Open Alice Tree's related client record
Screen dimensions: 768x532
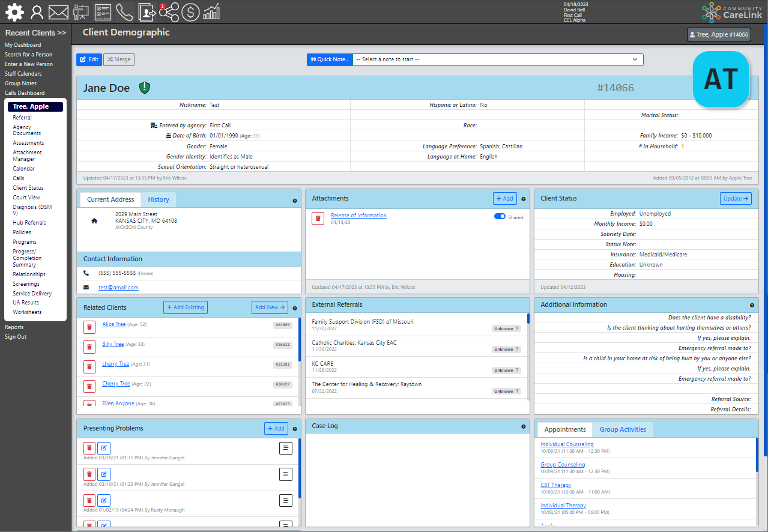click(115, 324)
